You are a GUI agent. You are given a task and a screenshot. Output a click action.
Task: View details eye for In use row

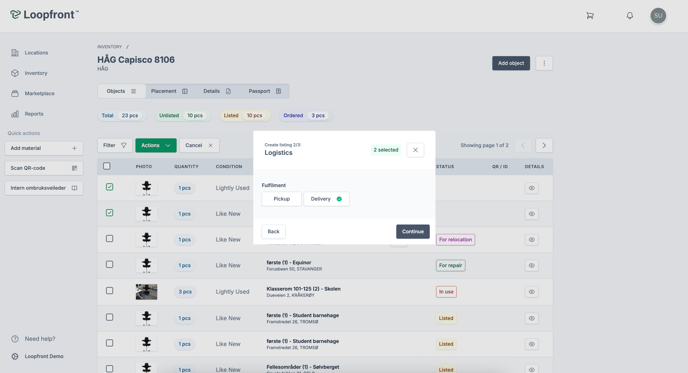tap(531, 292)
